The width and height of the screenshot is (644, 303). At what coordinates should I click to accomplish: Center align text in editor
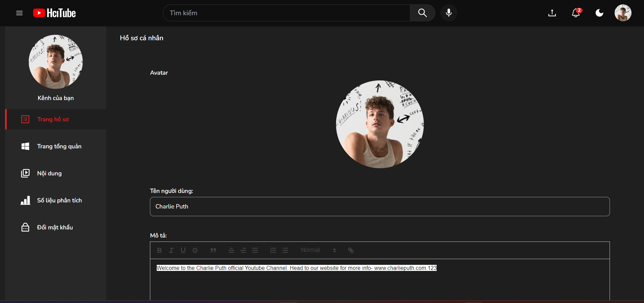[x=231, y=250]
